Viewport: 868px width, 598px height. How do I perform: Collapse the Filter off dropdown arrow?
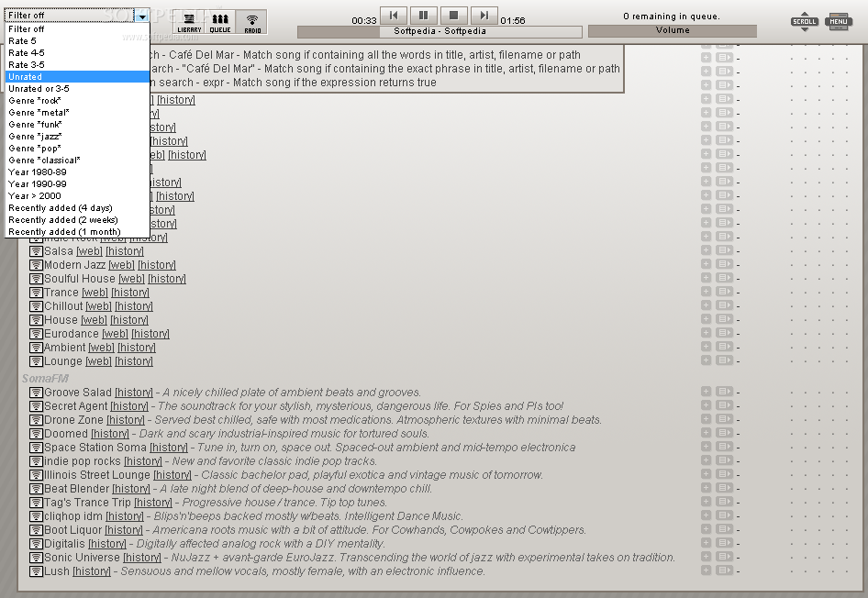click(142, 16)
